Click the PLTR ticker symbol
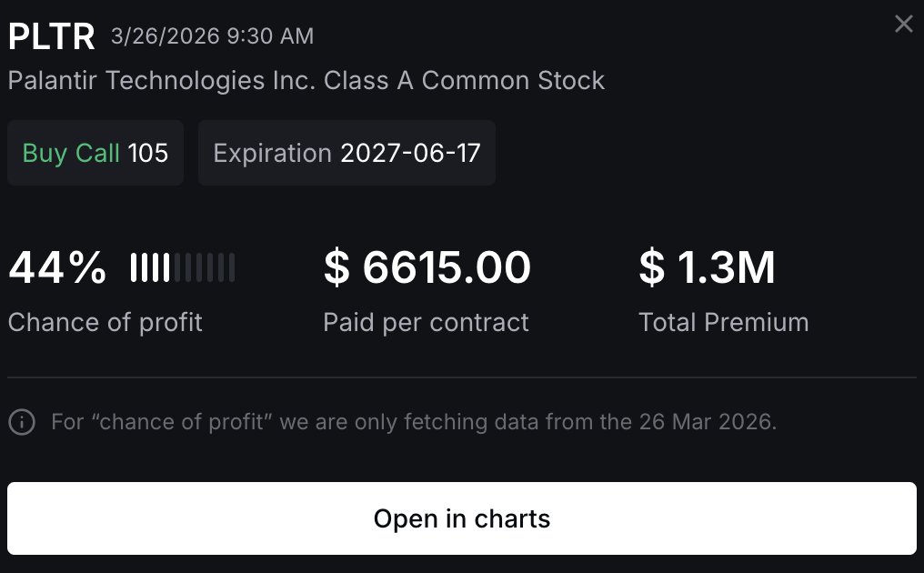The height and width of the screenshot is (573, 924). 52,37
